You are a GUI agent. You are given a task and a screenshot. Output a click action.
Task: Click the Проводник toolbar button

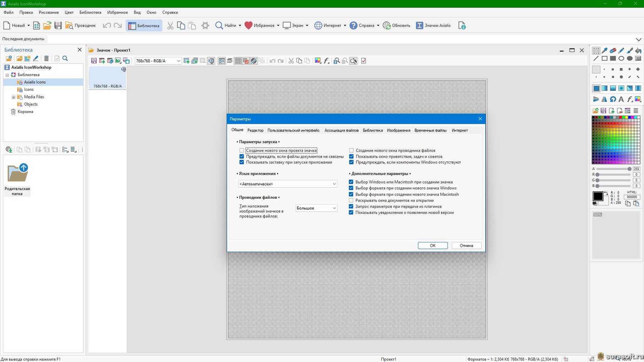point(81,26)
